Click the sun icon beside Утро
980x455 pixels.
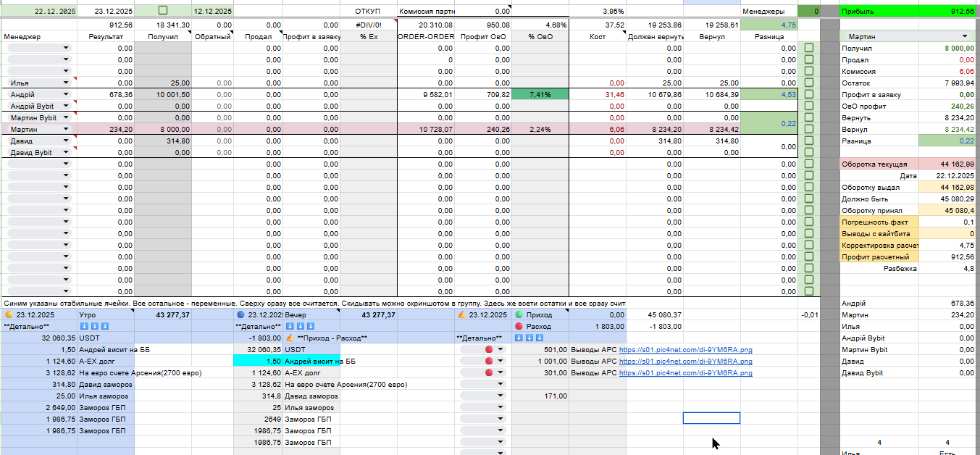click(x=9, y=315)
